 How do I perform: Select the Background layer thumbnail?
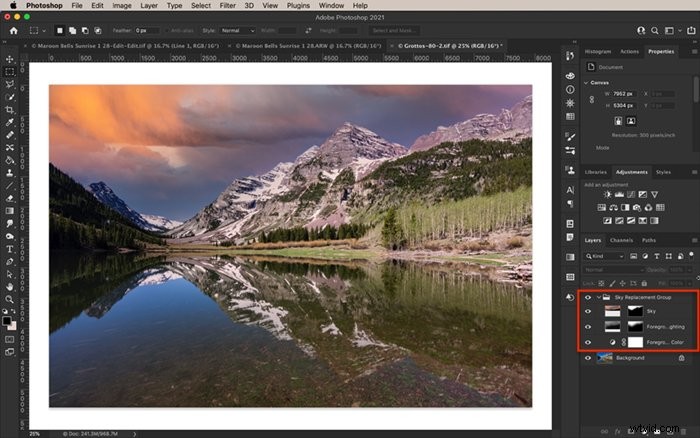pyautogui.click(x=604, y=358)
